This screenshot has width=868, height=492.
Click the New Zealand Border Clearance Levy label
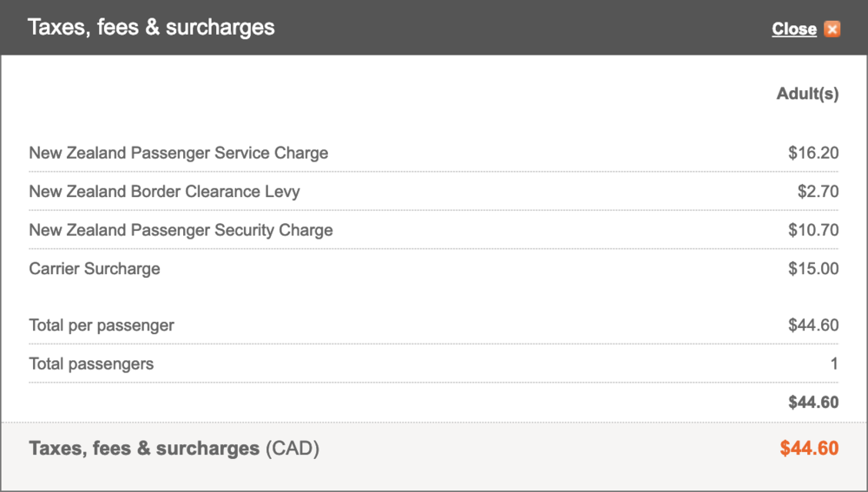pyautogui.click(x=164, y=192)
